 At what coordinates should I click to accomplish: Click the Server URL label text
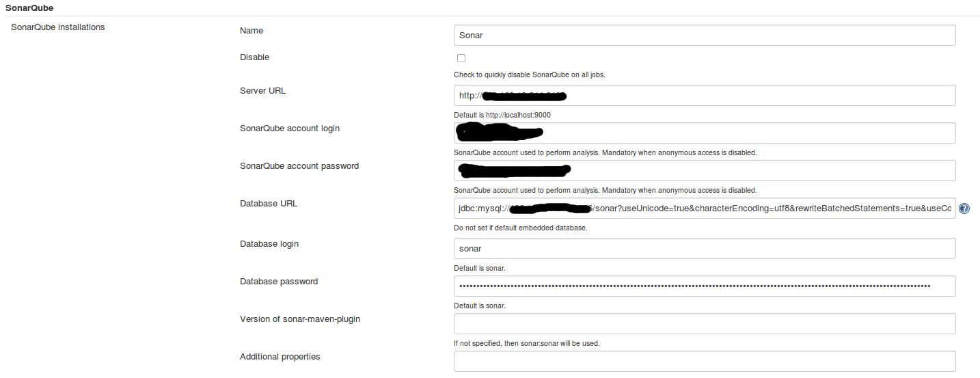pyautogui.click(x=262, y=91)
